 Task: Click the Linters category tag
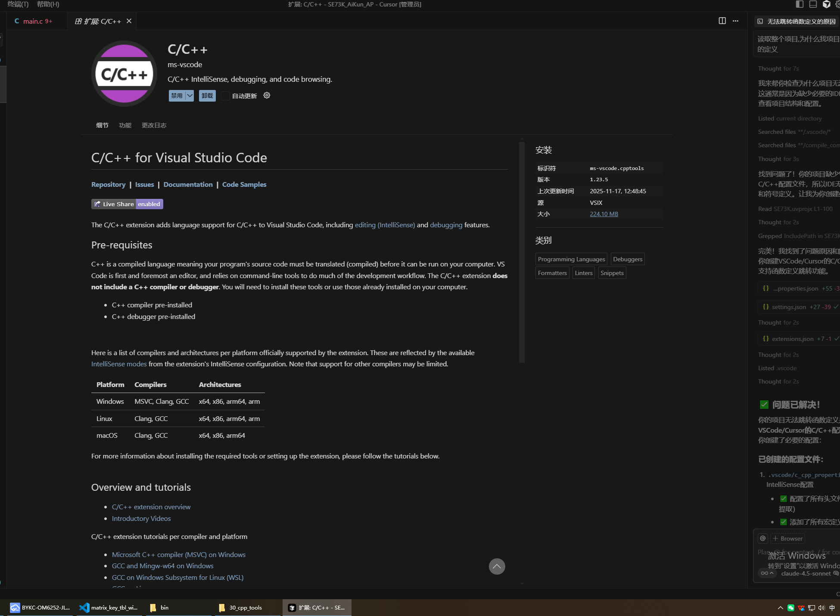584,273
